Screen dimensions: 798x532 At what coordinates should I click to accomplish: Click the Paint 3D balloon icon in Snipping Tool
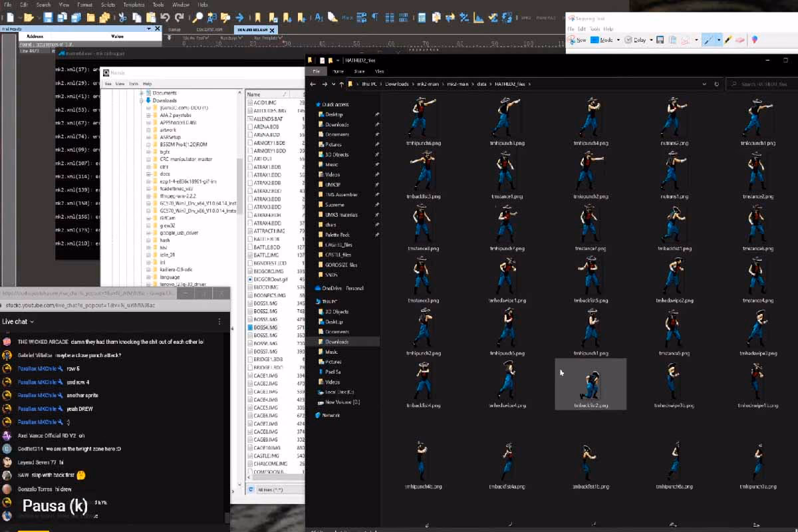pyautogui.click(x=754, y=39)
